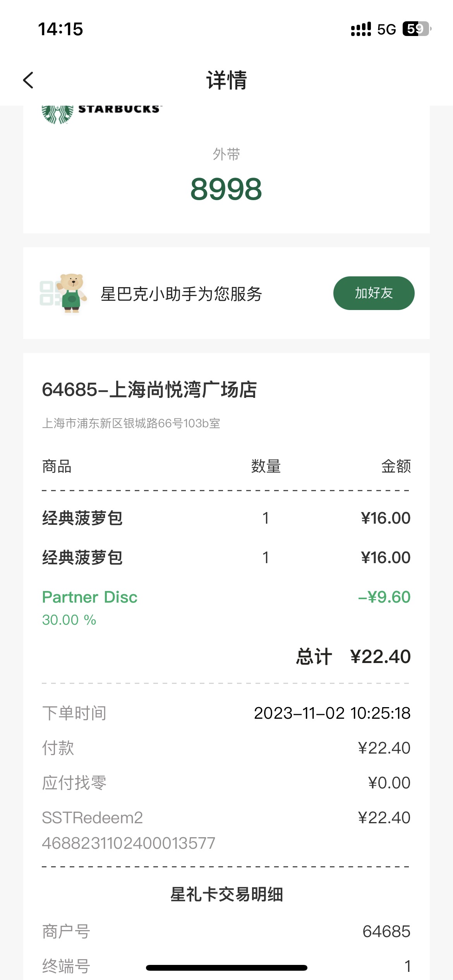Image resolution: width=453 pixels, height=980 pixels.
Task: Tap the 14:15 clock in status bar
Action: pyautogui.click(x=60, y=29)
